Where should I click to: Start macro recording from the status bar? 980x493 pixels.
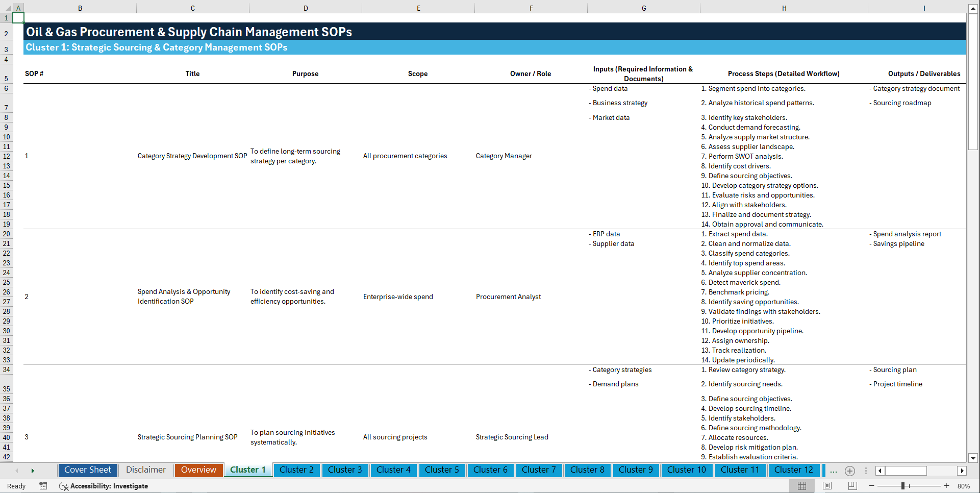(43, 486)
